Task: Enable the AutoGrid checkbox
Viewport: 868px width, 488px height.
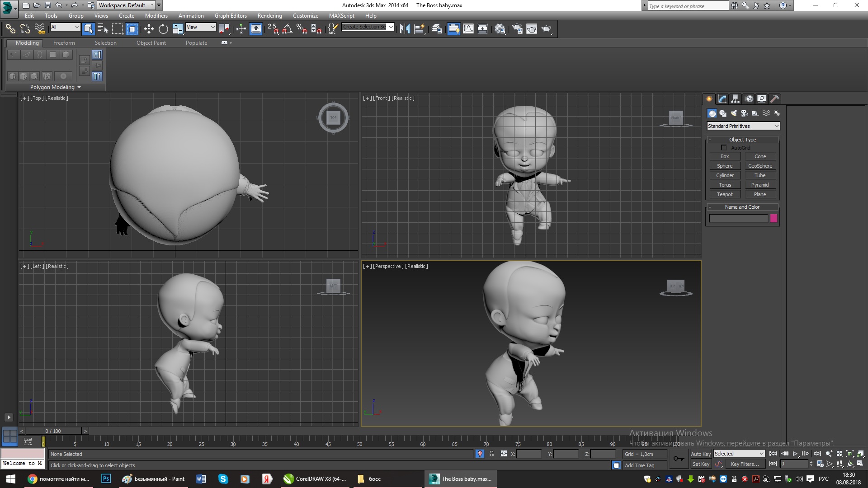Action: (724, 148)
